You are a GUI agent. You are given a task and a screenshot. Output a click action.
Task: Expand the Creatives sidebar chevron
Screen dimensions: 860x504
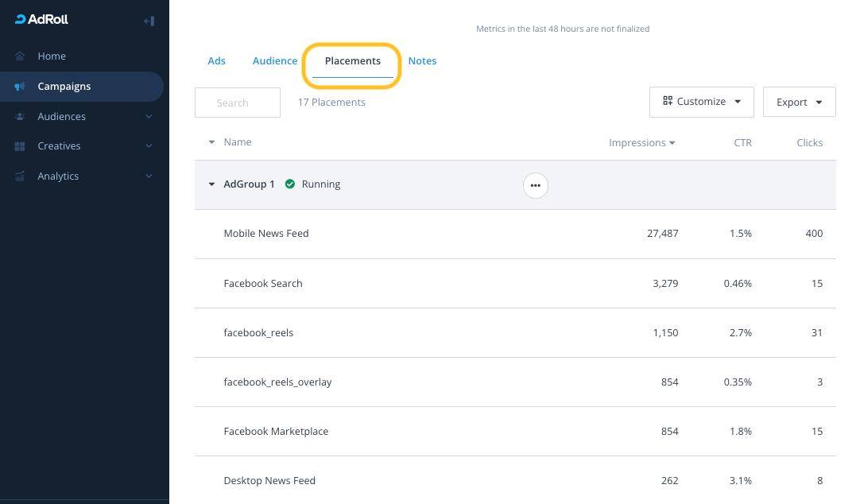click(x=149, y=146)
